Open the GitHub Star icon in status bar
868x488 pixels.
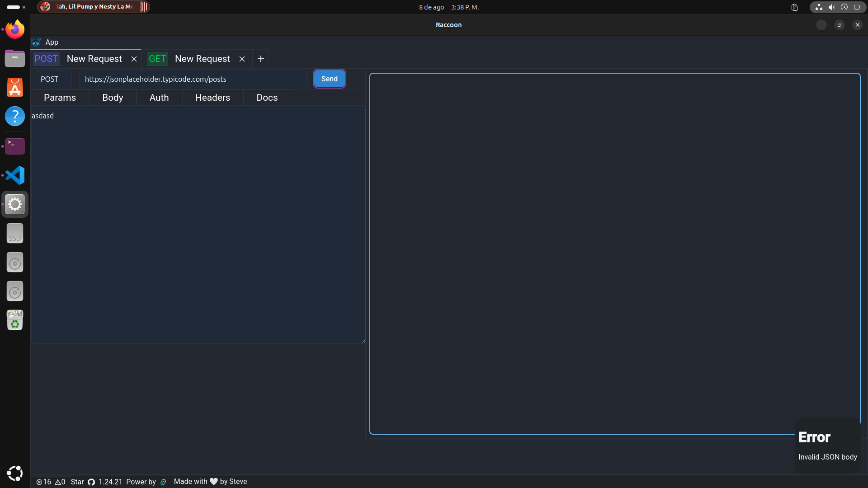coord(91,482)
